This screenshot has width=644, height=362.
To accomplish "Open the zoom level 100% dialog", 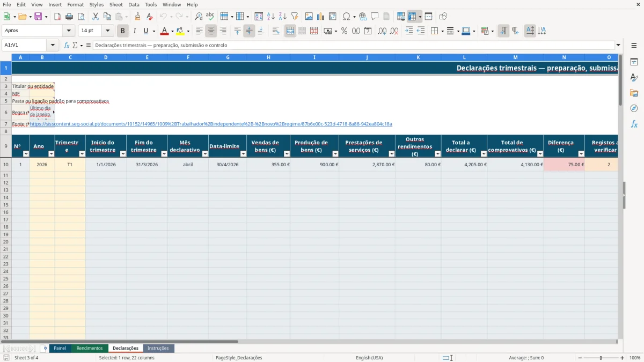I will pyautogui.click(x=635, y=358).
